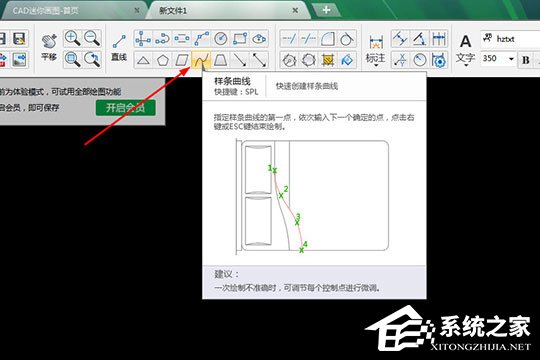Select the Line (直线) tool
This screenshot has width=540, height=360.
tap(119, 48)
